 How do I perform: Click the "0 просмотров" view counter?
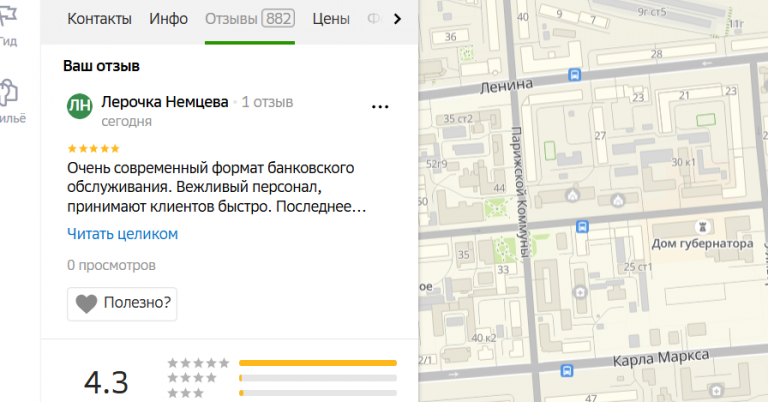point(111,265)
